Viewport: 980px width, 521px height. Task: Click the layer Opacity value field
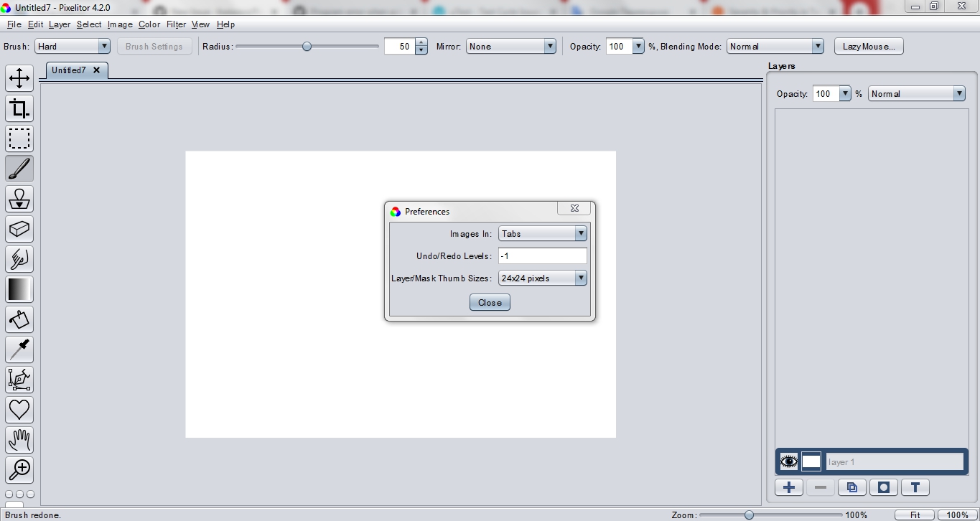pyautogui.click(x=826, y=93)
